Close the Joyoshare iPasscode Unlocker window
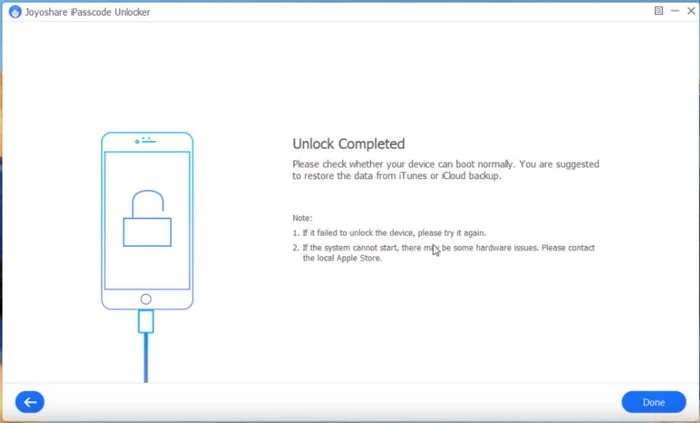 pyautogui.click(x=691, y=11)
